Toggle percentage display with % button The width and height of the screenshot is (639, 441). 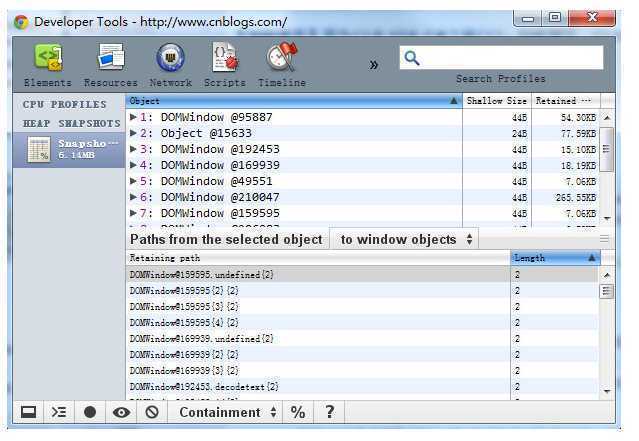[x=298, y=412]
